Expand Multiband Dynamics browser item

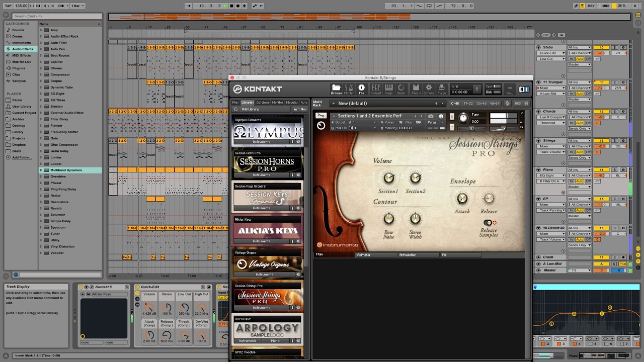[41, 170]
